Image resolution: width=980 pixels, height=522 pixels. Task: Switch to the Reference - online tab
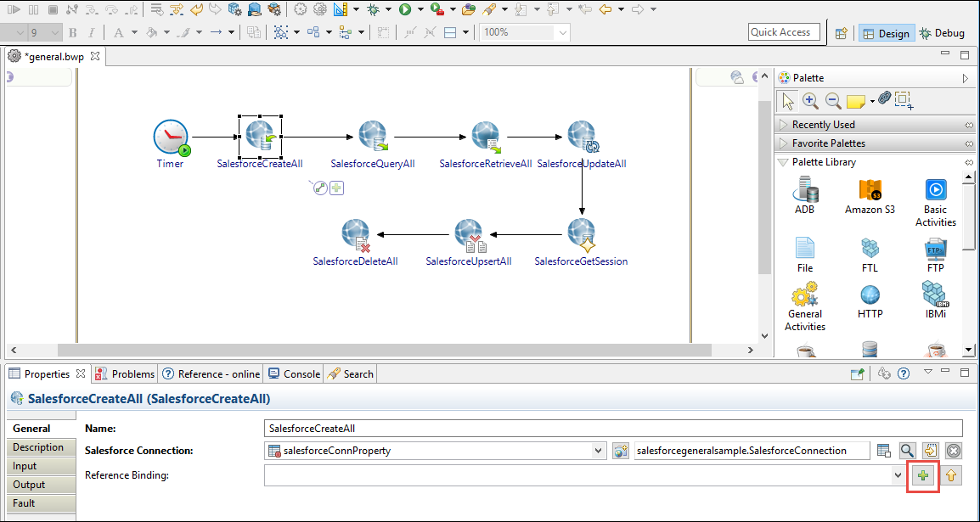pyautogui.click(x=211, y=374)
